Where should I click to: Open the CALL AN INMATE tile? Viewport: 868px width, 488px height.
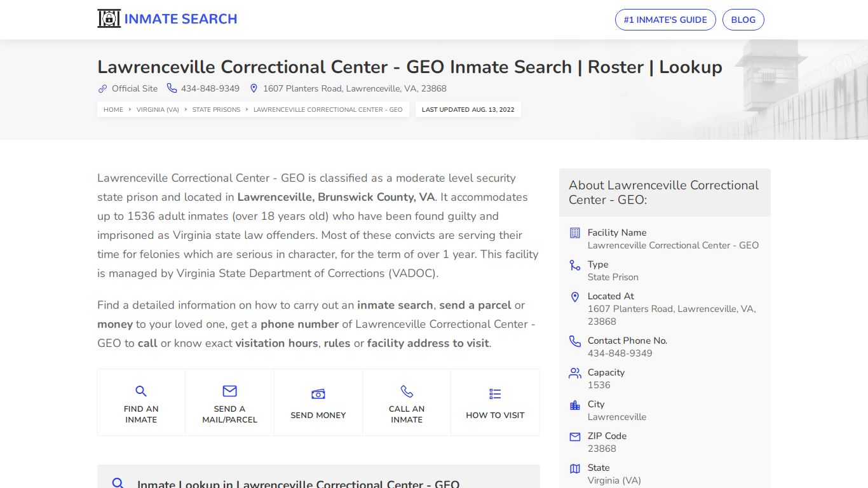[x=407, y=402]
